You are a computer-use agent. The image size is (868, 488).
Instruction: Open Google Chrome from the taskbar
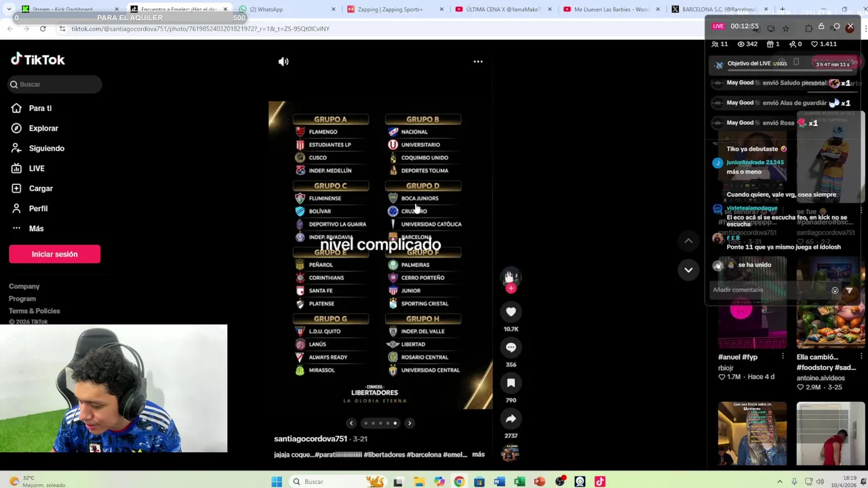(459, 482)
